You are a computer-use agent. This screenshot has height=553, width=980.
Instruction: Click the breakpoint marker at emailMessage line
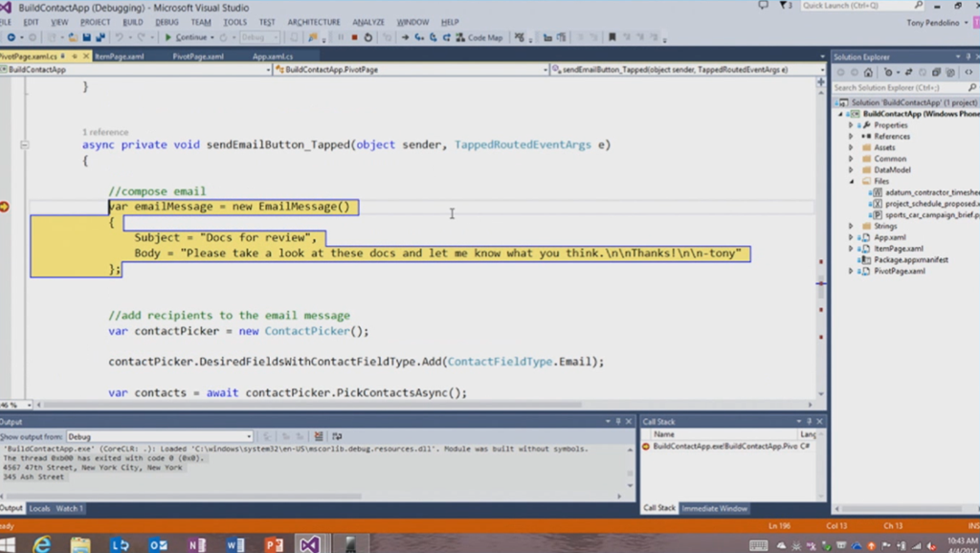(5, 207)
